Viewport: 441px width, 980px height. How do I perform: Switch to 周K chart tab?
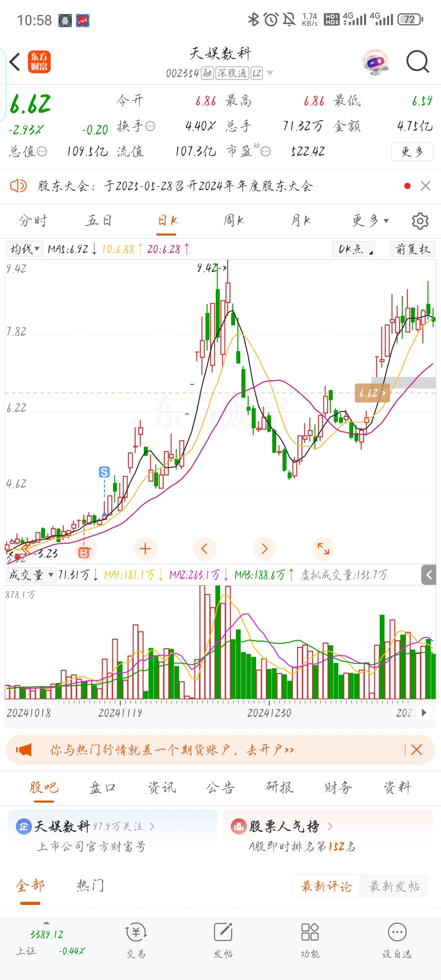point(234,220)
